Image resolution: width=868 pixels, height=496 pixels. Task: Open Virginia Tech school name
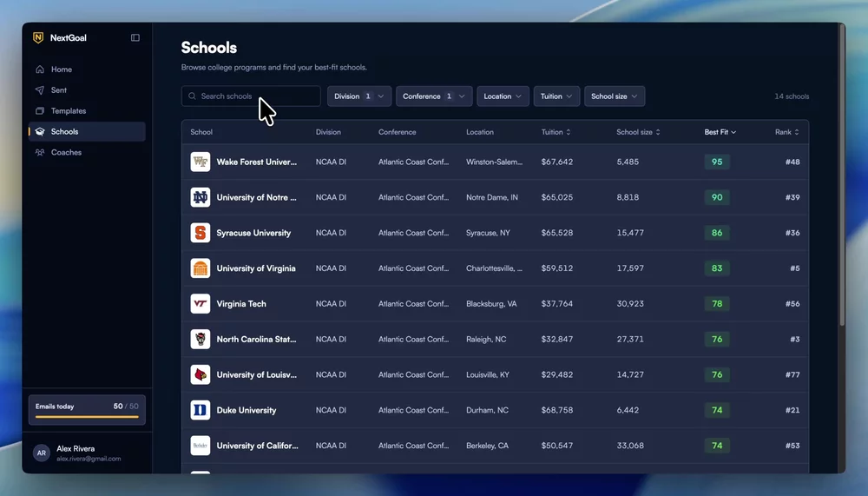241,304
